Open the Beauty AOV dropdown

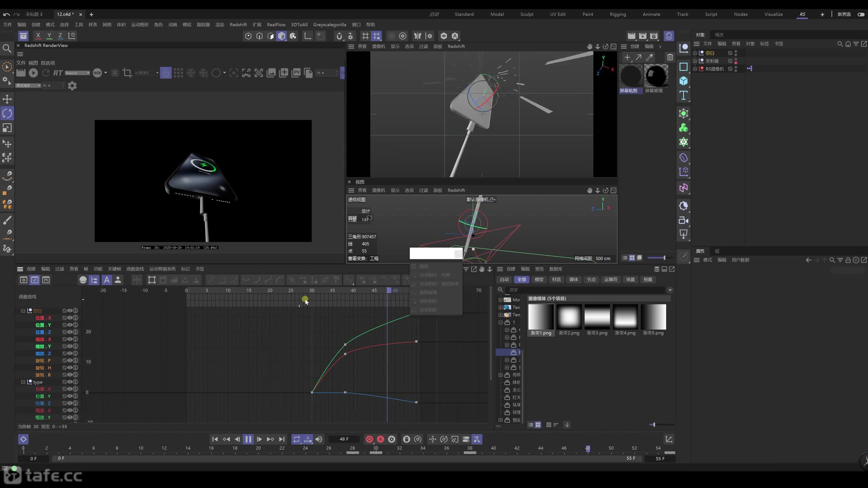[77, 73]
